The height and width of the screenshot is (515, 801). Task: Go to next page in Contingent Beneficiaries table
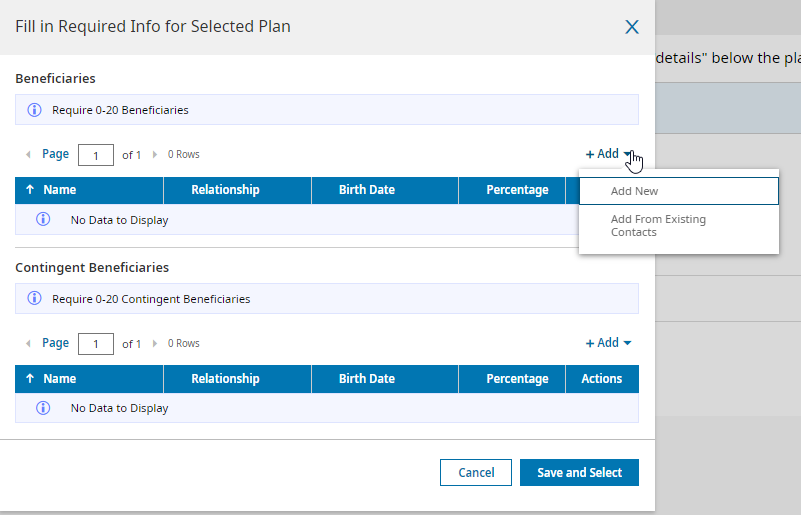[155, 344]
